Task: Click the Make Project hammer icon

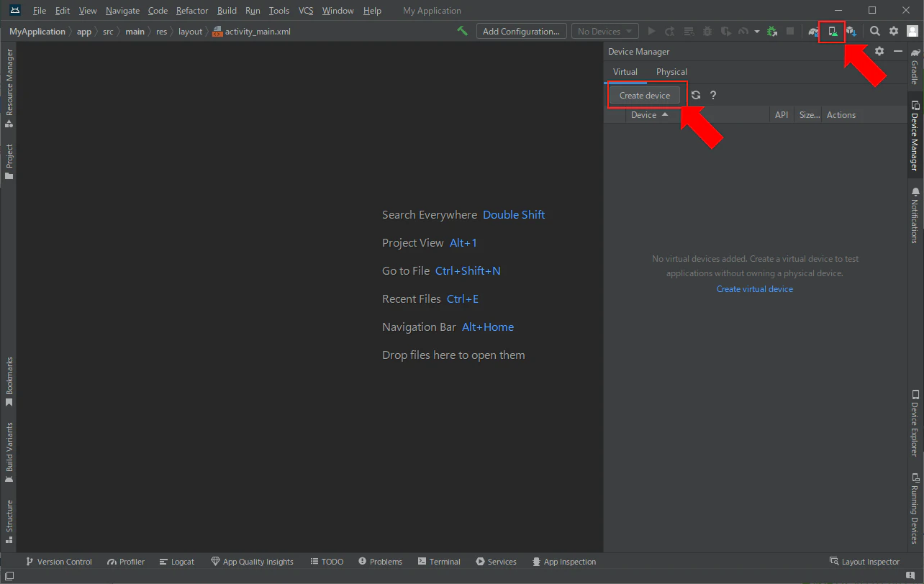Action: click(463, 31)
